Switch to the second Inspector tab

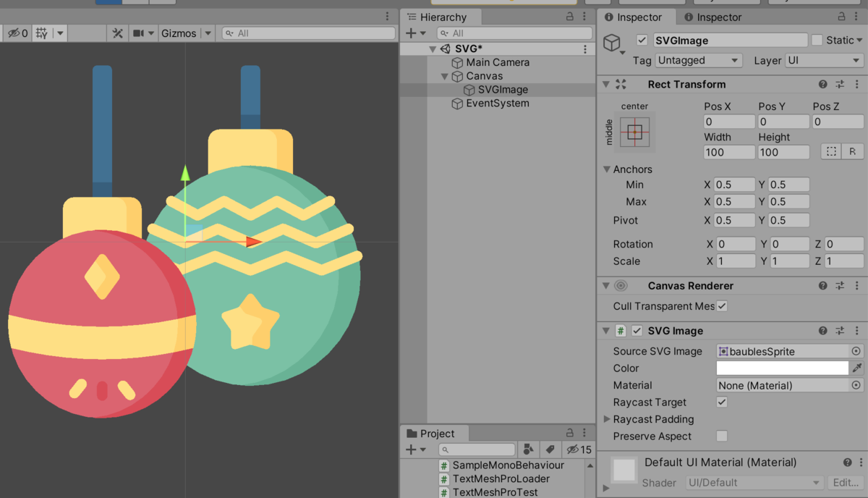coord(712,17)
